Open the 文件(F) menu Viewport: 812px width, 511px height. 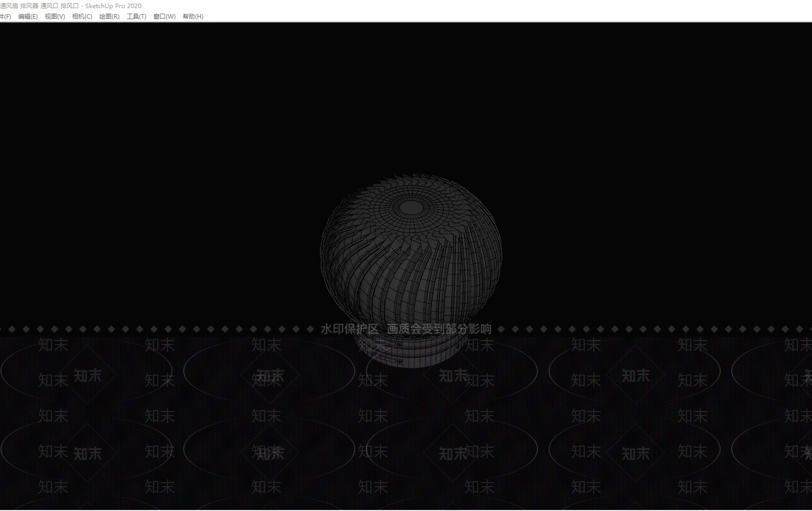coord(5,17)
